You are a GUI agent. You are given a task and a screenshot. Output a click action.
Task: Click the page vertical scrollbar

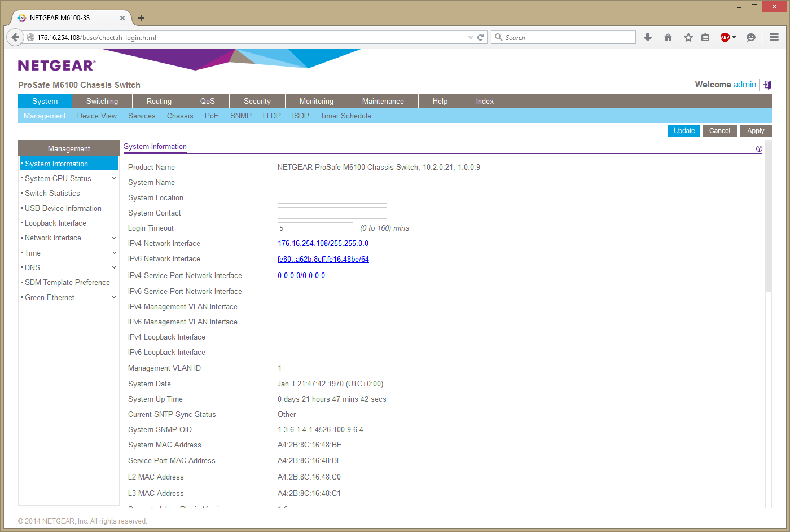click(x=768, y=217)
